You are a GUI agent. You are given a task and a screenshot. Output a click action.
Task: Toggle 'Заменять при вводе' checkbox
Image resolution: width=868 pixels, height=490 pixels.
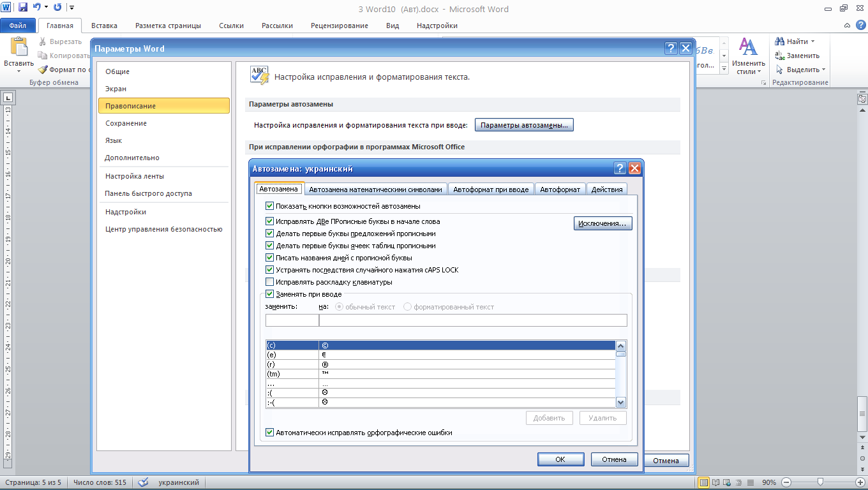269,294
